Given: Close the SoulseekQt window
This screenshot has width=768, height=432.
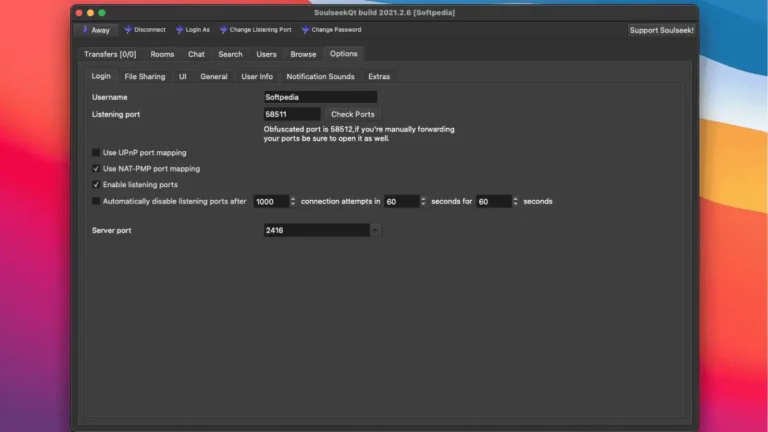Looking at the screenshot, I should coord(79,13).
